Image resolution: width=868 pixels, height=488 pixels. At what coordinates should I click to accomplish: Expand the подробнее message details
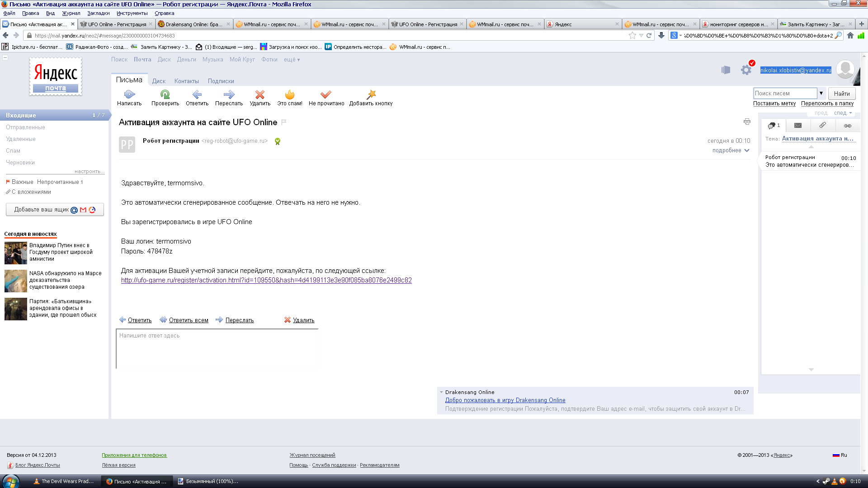731,150
